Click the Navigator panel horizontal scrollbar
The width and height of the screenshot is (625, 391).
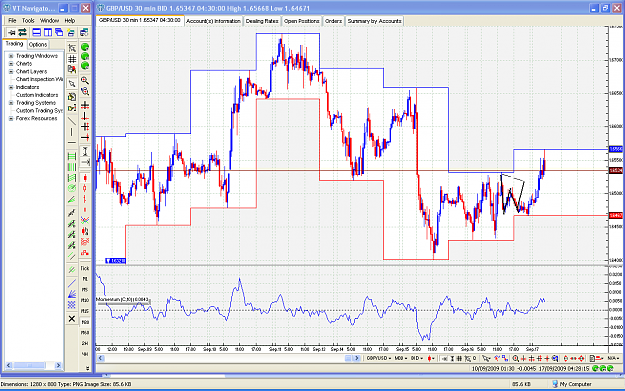click(33, 365)
